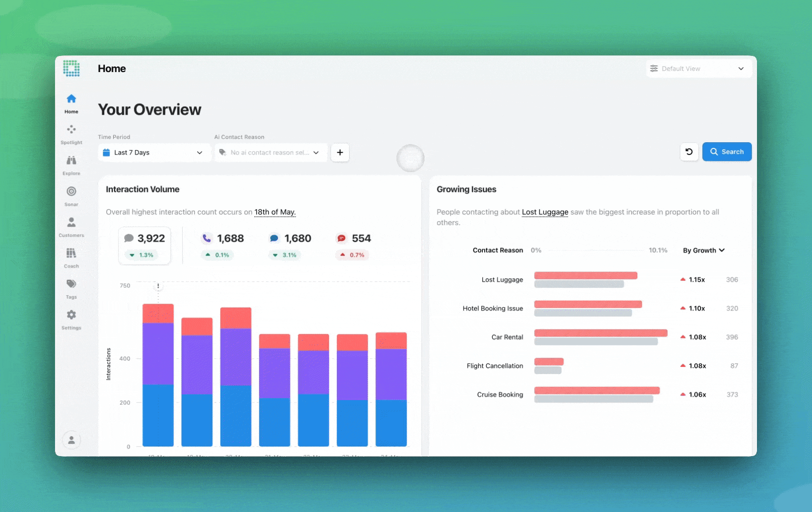Follow the Lost Luggage underlined link

(x=545, y=212)
